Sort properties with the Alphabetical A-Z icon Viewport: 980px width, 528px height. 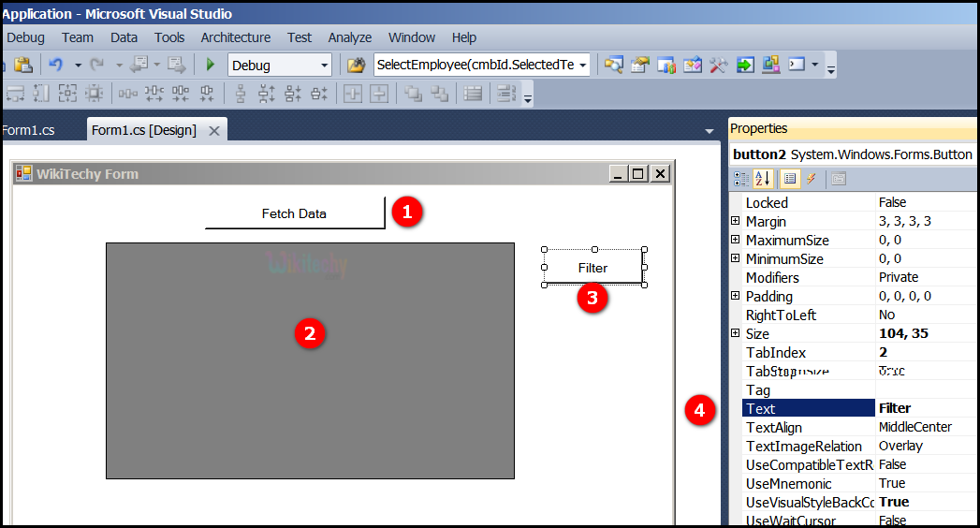(x=763, y=179)
